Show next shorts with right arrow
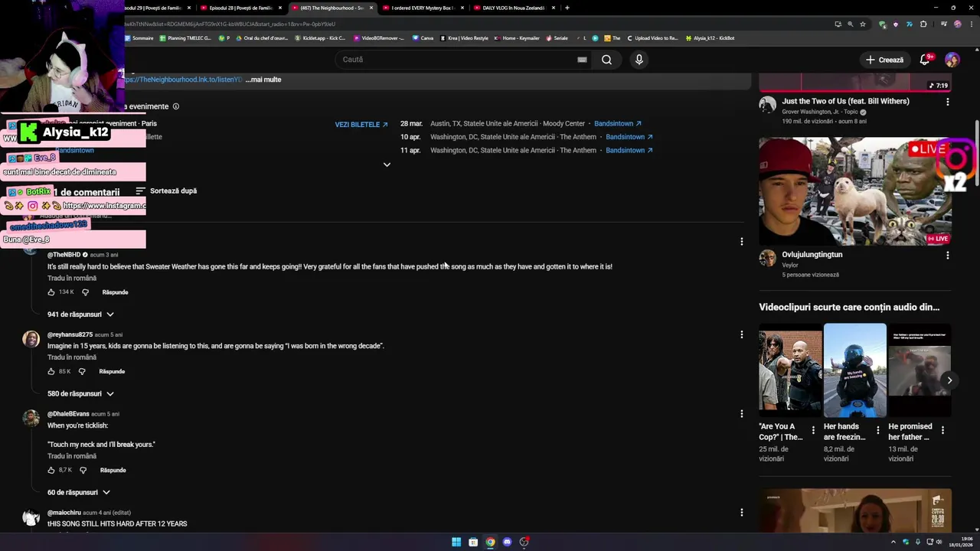 (x=949, y=380)
